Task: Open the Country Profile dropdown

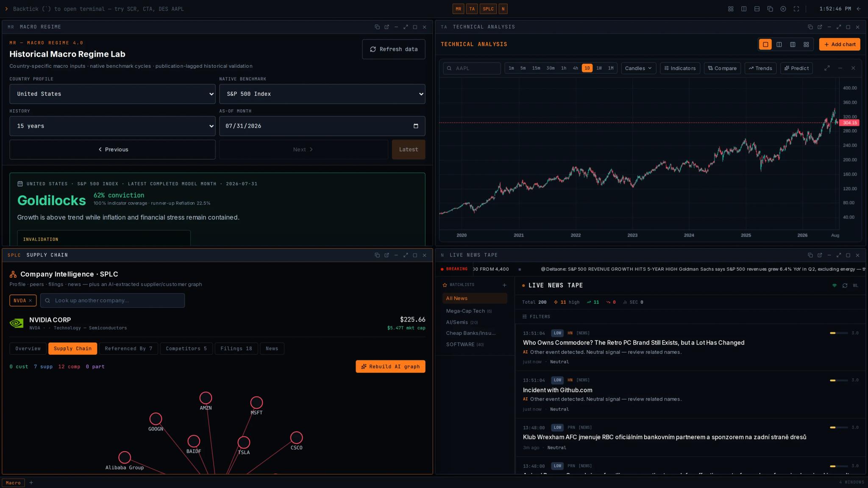Action: point(112,94)
